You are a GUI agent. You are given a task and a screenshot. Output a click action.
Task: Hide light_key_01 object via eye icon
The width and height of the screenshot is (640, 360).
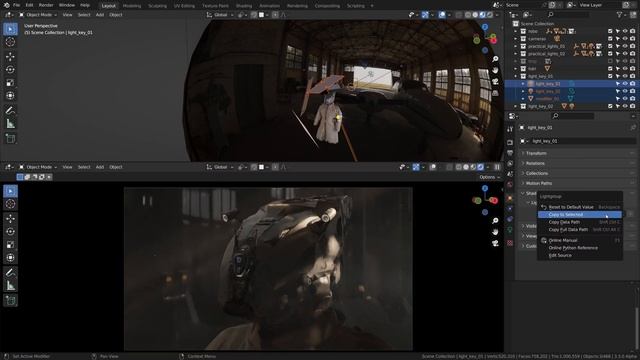click(625, 84)
